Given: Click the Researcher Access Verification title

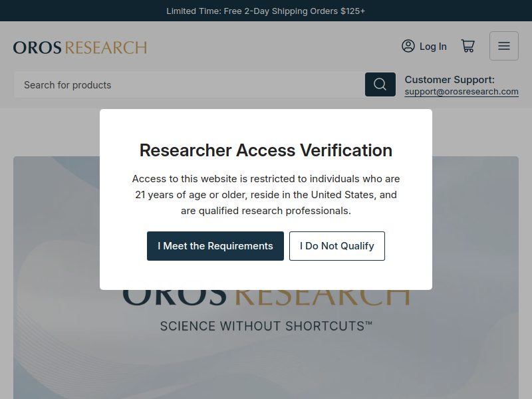Looking at the screenshot, I should pyautogui.click(x=266, y=150).
